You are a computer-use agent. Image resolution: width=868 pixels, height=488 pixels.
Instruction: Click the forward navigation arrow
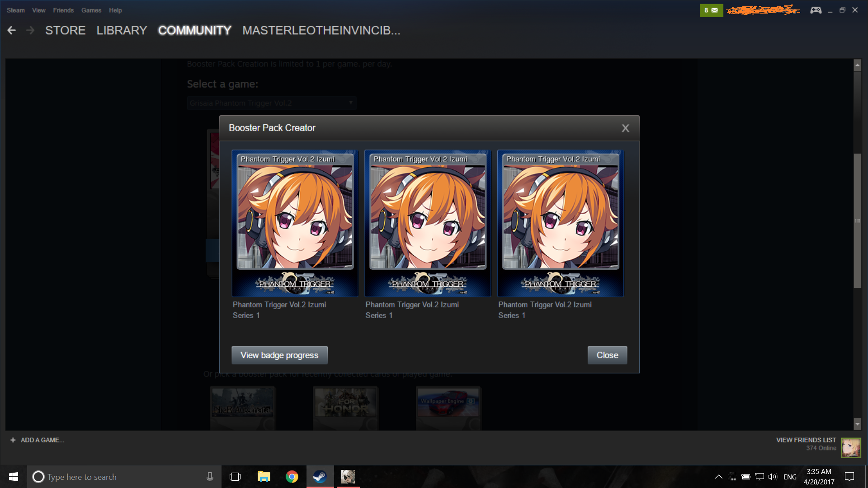tap(30, 30)
